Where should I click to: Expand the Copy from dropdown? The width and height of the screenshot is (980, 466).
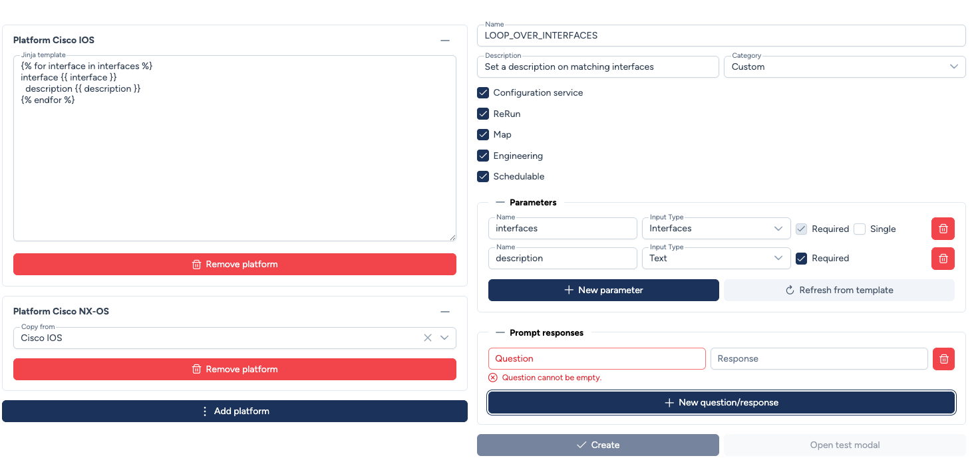[x=444, y=338]
